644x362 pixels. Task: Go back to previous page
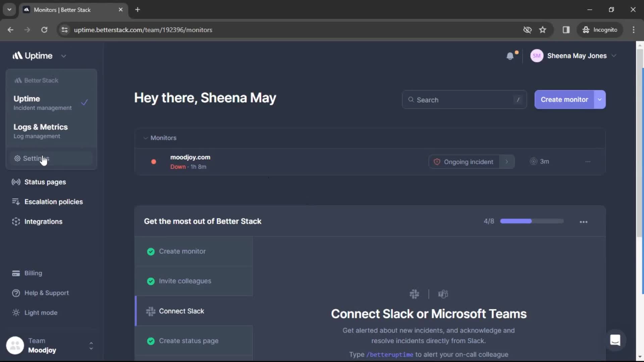click(x=10, y=30)
